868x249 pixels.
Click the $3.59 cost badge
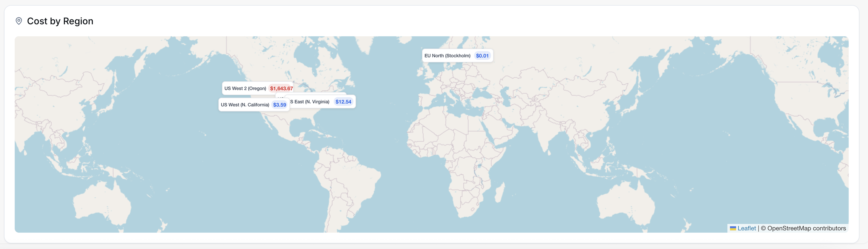tap(279, 105)
